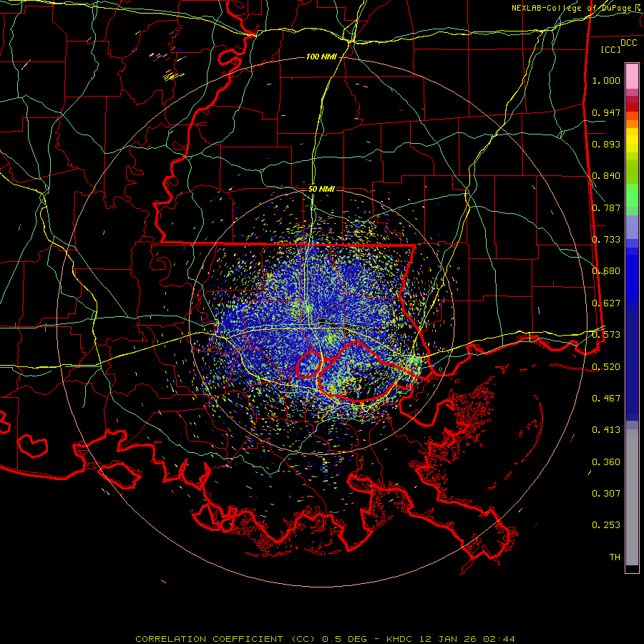The height and width of the screenshot is (644, 644).
Task: Click the 100 NMI range ring label
Action: point(321,57)
